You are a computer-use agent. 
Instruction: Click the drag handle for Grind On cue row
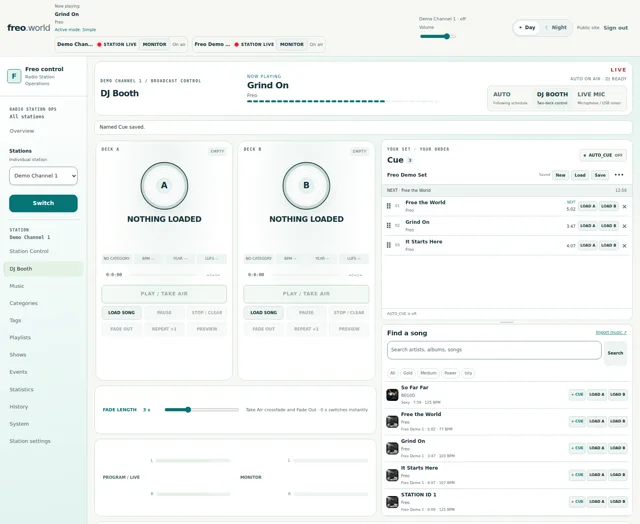point(389,226)
